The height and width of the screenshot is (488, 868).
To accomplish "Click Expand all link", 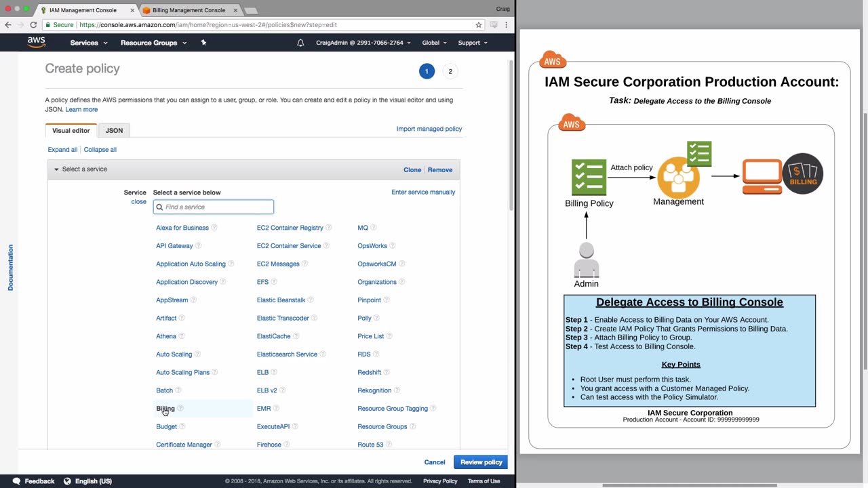I will (62, 150).
